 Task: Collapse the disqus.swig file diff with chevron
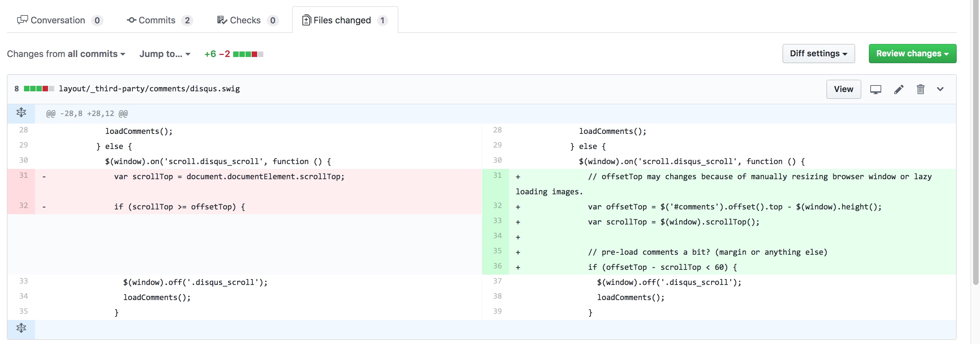click(x=940, y=90)
